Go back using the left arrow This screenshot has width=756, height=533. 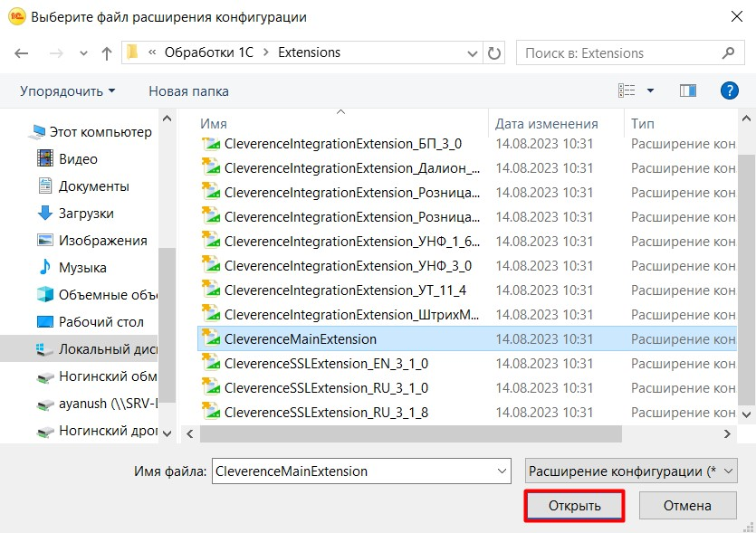tap(21, 53)
